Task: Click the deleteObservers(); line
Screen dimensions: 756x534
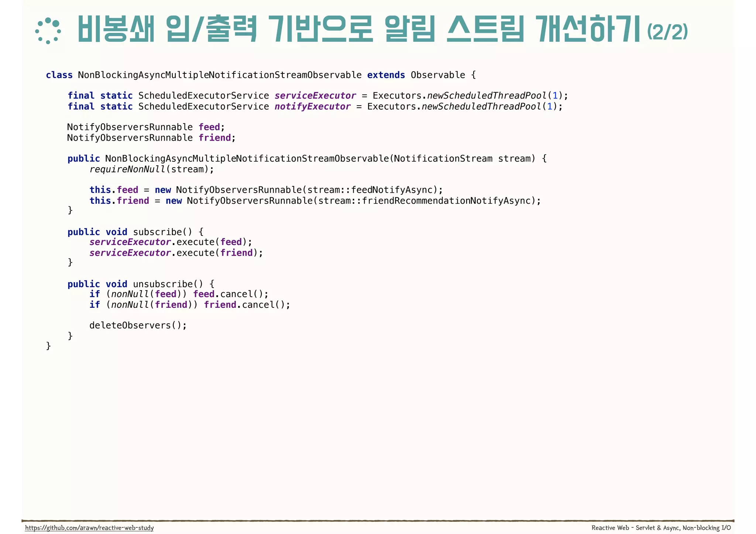Action: point(138,325)
